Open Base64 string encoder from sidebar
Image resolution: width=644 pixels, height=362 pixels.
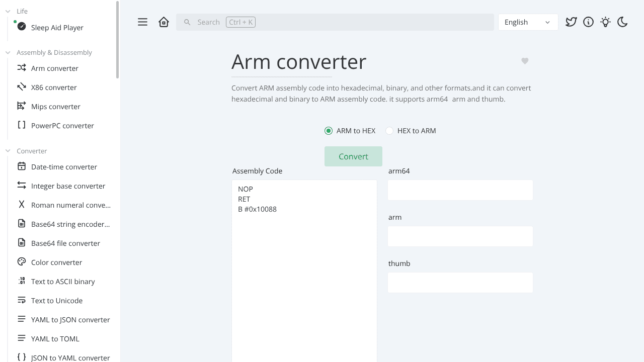coord(70,224)
